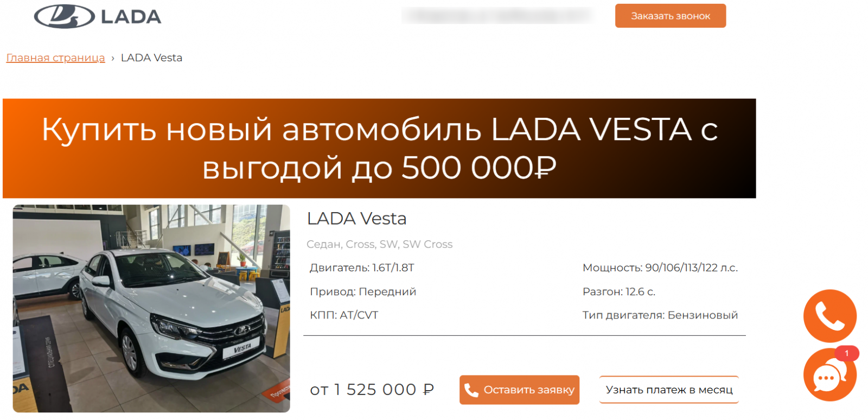
Task: Click the price от 1 525 000 ₽
Action: point(372,390)
